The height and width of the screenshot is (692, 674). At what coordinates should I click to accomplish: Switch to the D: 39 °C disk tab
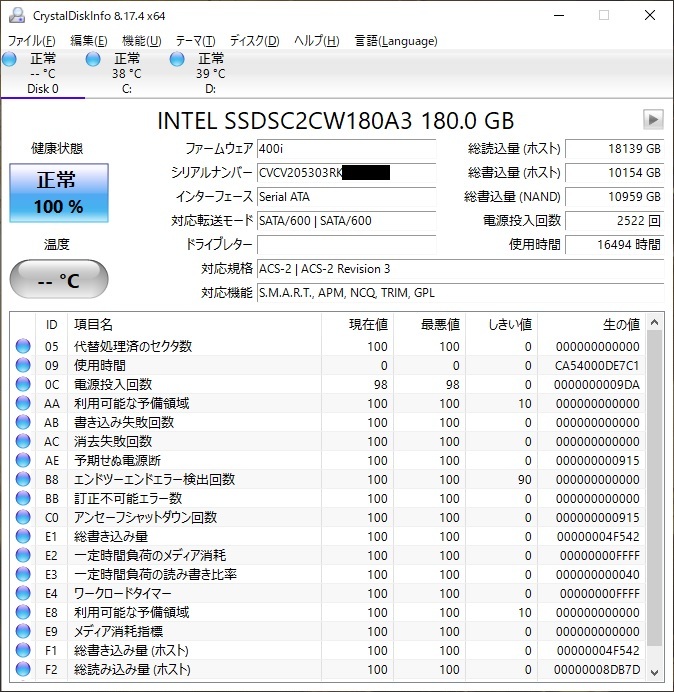[211, 74]
